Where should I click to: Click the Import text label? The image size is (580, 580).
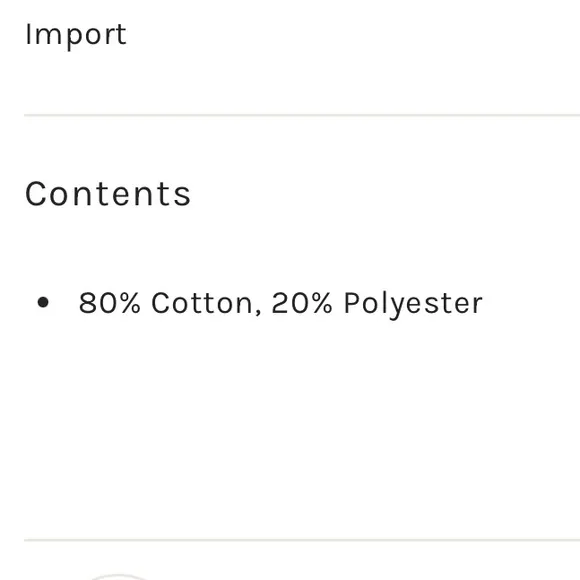coord(76,36)
